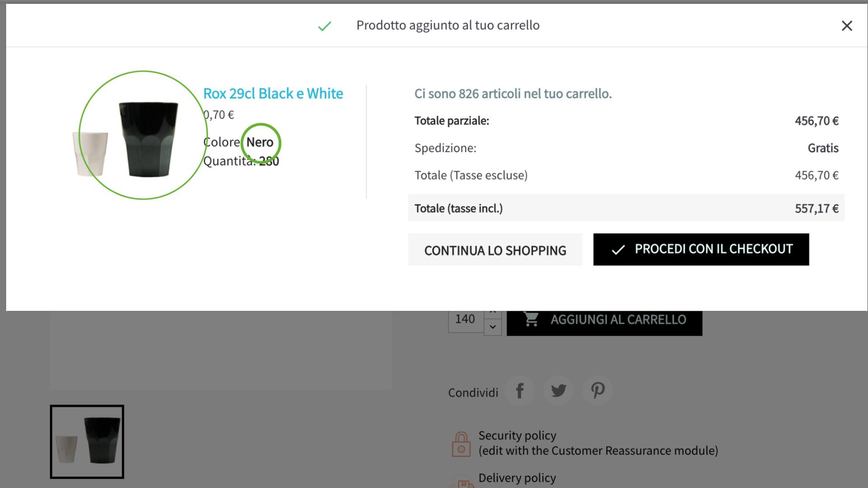Click the Delivery policy text

(x=517, y=478)
